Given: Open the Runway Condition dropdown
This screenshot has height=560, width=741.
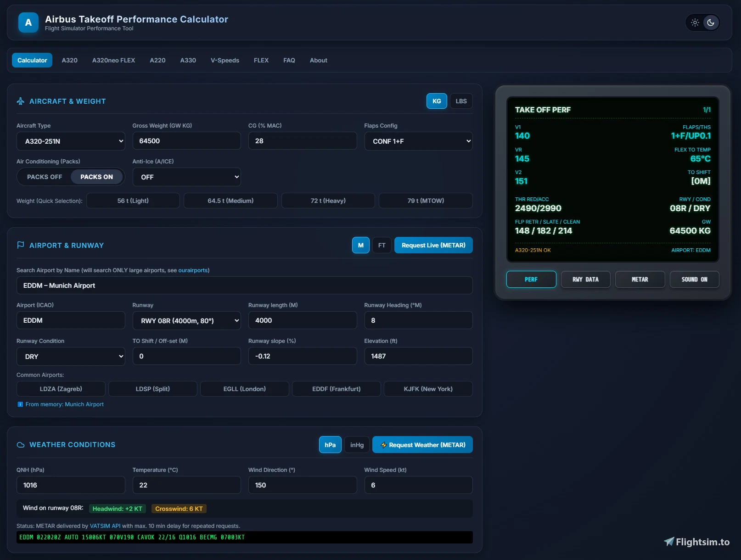Looking at the screenshot, I should coord(71,356).
